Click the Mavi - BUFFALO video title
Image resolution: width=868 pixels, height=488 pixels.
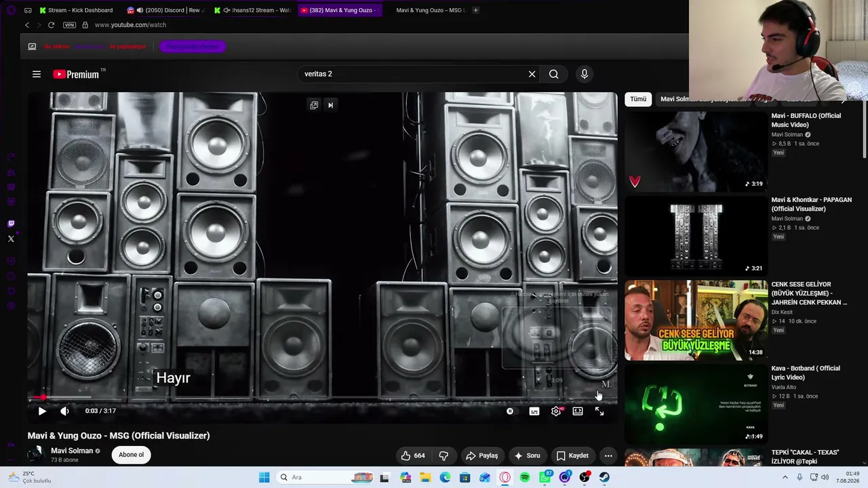pos(806,120)
